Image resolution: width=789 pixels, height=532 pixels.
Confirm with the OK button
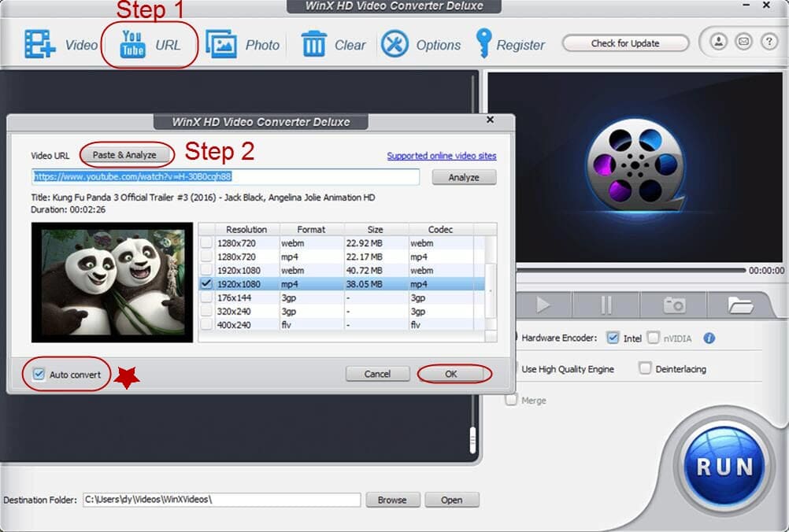click(x=451, y=374)
